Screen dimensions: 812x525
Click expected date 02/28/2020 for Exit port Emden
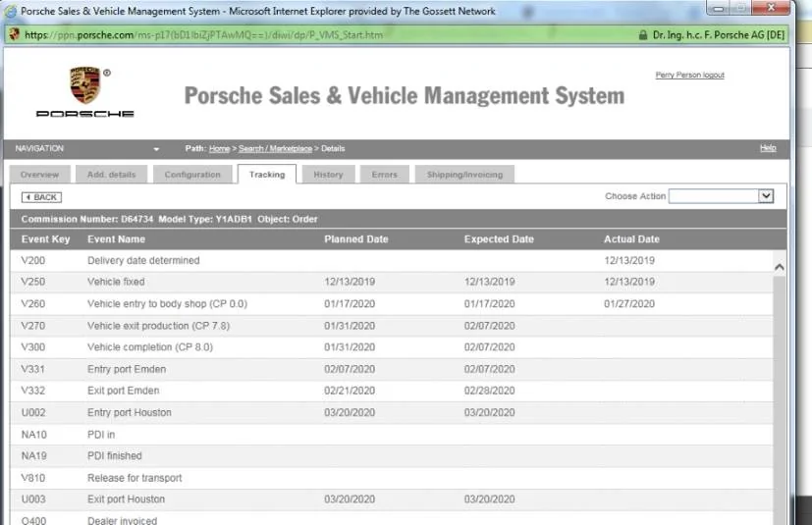tap(489, 391)
